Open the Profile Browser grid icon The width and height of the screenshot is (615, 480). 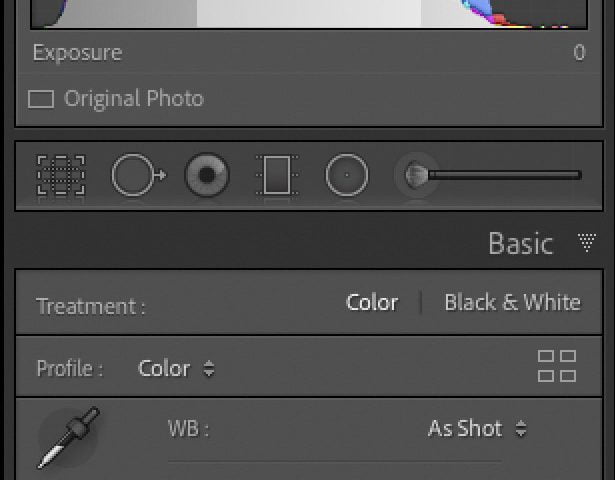point(557,366)
